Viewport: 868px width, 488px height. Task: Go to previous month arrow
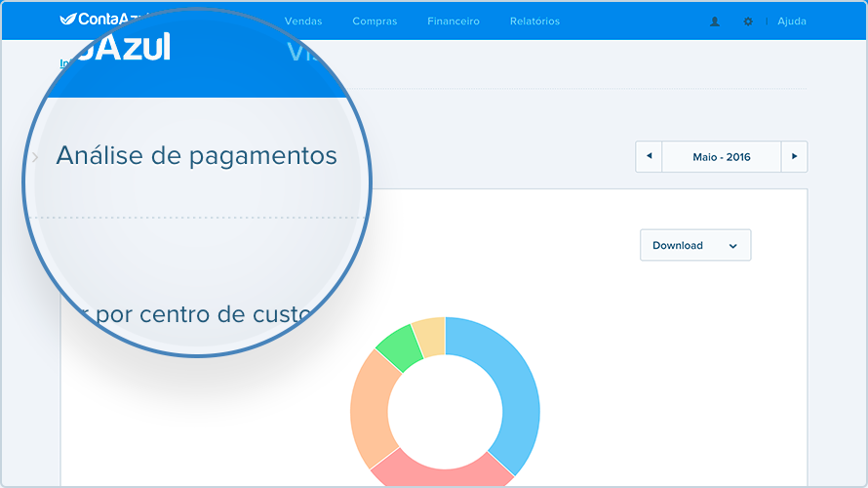coord(649,157)
